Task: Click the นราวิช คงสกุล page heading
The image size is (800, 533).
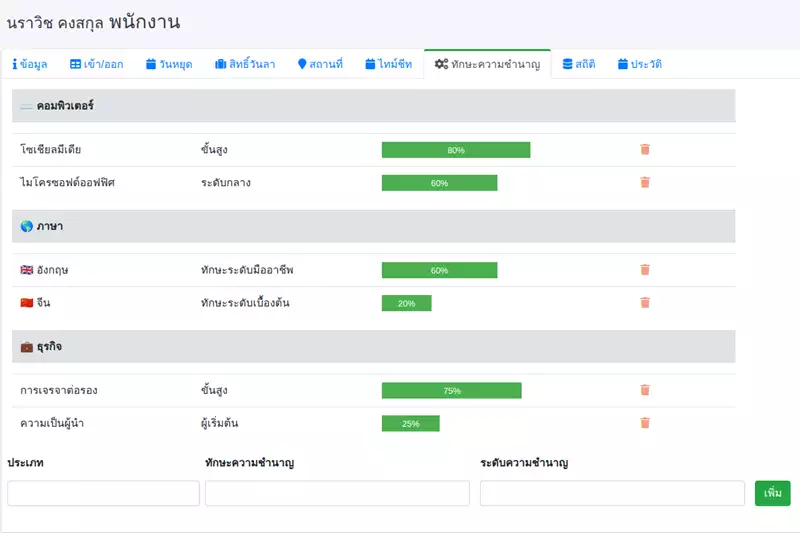Action: tap(55, 23)
